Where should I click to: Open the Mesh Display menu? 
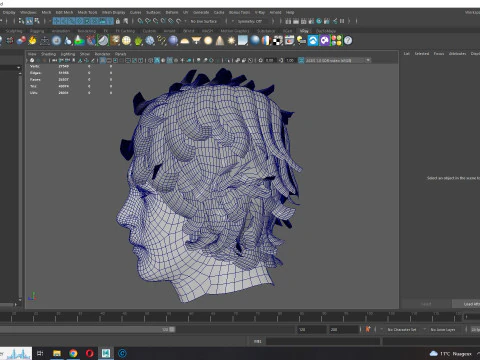(x=113, y=12)
